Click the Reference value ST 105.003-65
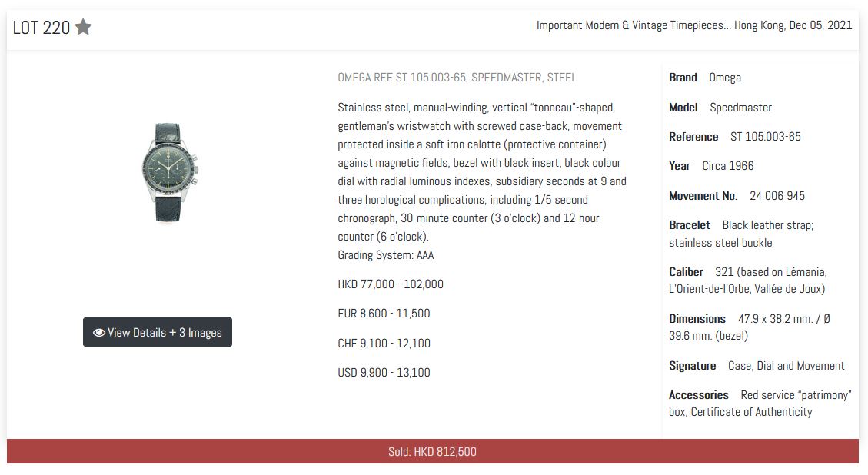Viewport: 868px width, 475px height. click(765, 137)
